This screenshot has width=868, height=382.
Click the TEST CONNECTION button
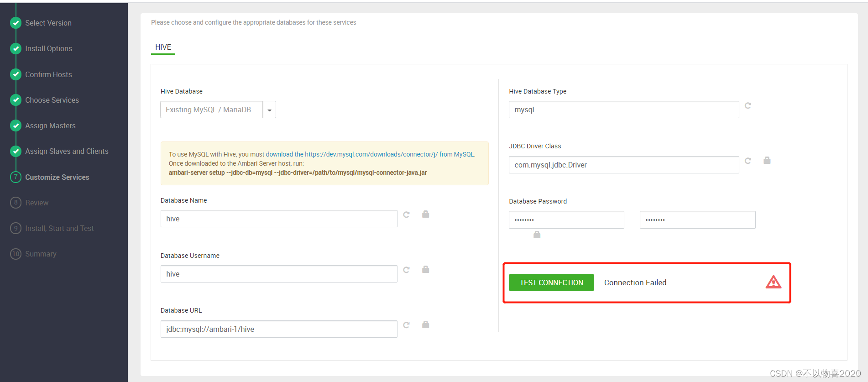[551, 283]
